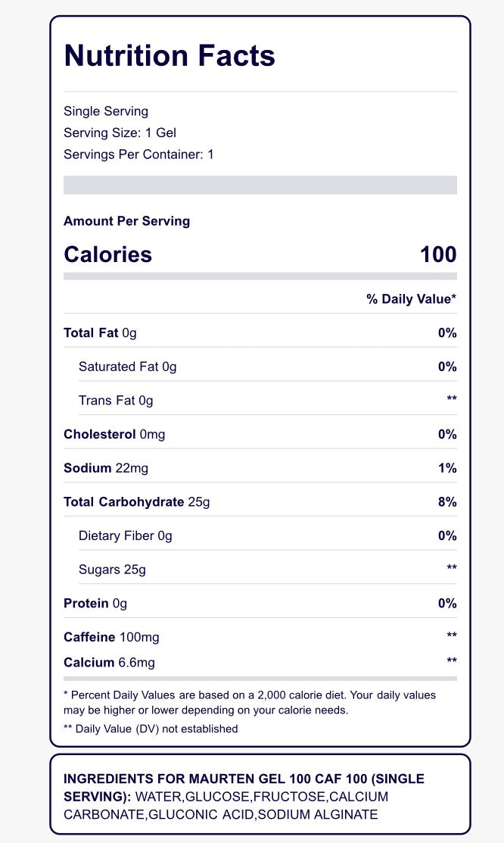Click the Nutrition Facts heading

pyautogui.click(x=170, y=56)
